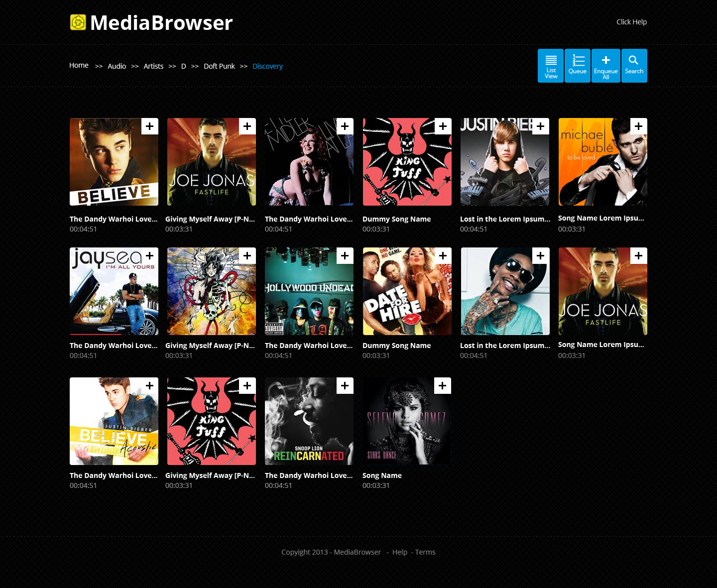Open the Selena Gomez Stars Dance thumbnail
The image size is (717, 588).
tap(407, 421)
